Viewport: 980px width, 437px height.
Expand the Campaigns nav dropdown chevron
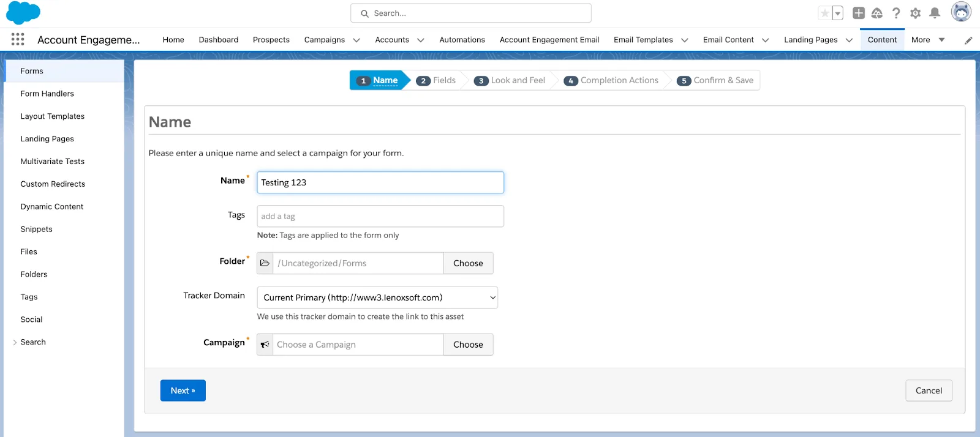[x=356, y=40]
